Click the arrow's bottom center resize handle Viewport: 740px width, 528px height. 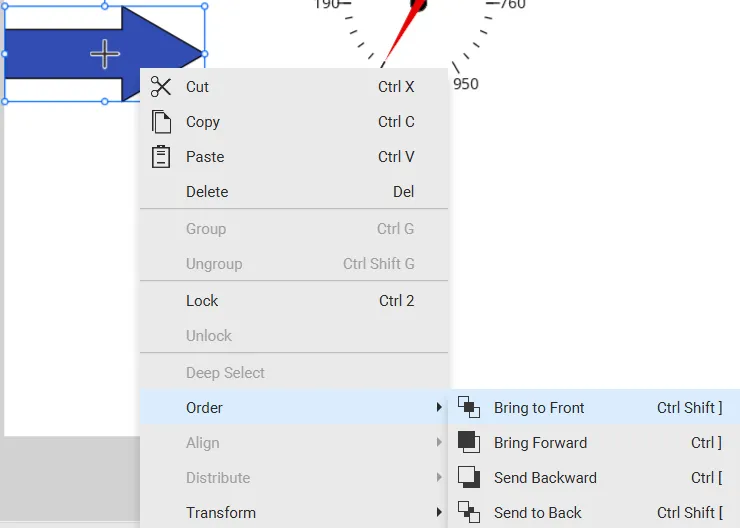105,101
